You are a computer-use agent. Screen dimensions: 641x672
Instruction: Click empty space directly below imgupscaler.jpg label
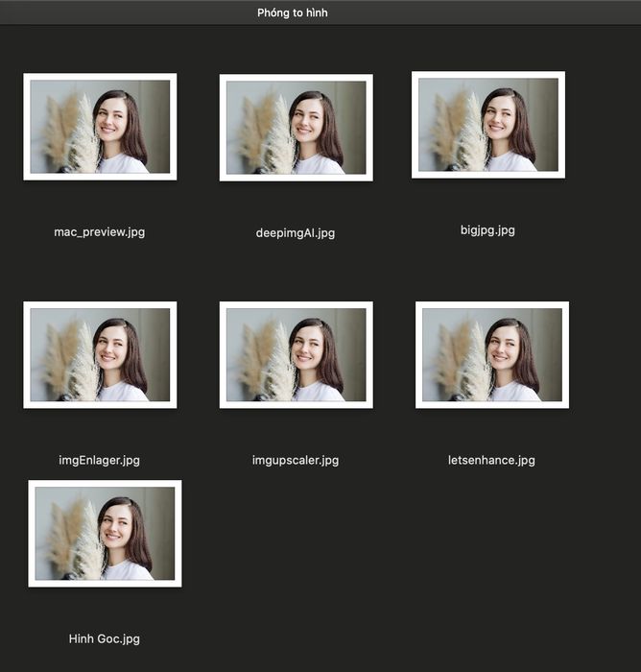(x=296, y=536)
